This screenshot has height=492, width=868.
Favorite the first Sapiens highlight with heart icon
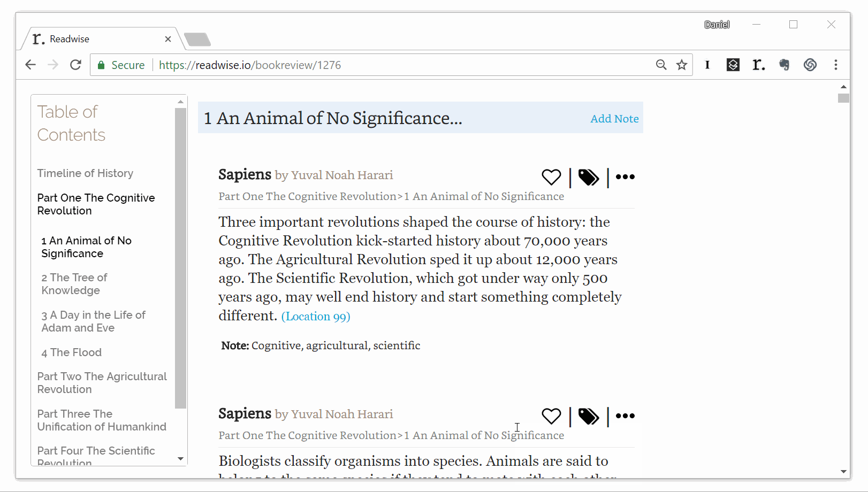click(x=551, y=177)
